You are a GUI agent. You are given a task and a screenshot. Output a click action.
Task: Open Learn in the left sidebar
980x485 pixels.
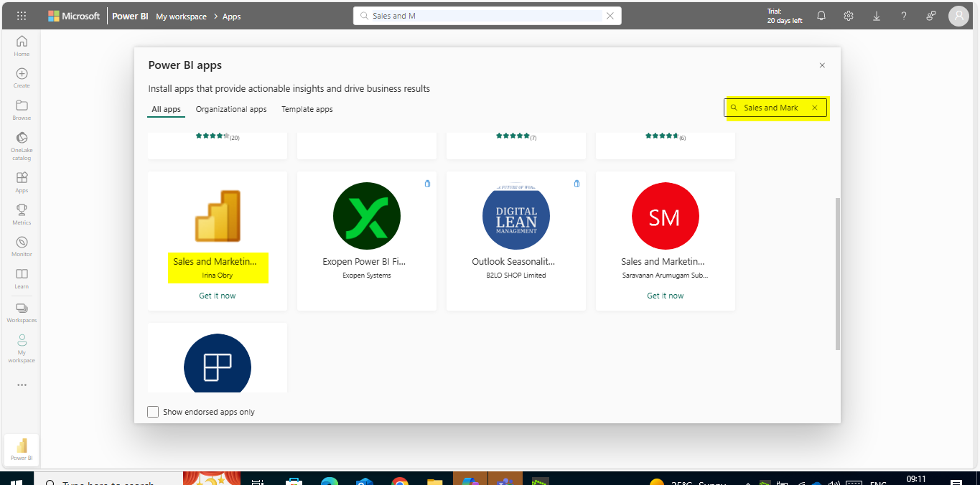click(x=22, y=279)
